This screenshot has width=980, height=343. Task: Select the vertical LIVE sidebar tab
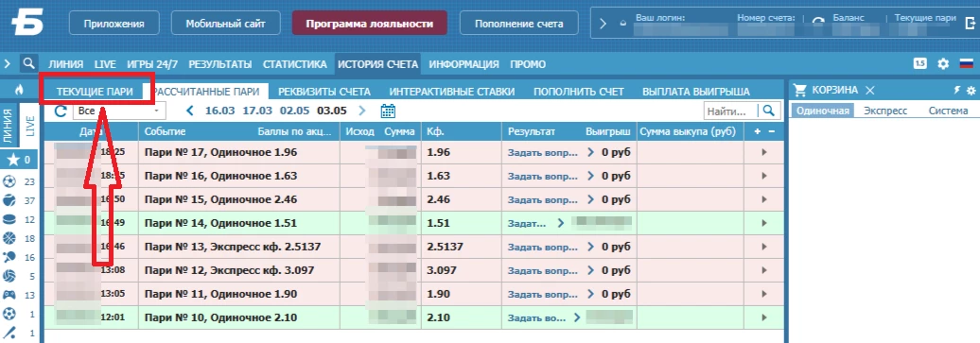[x=28, y=125]
